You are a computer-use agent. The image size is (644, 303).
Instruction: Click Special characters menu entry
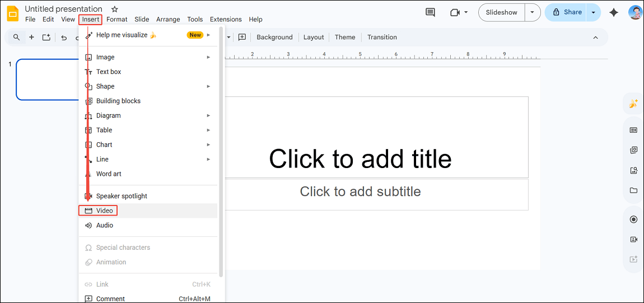[x=148, y=248]
